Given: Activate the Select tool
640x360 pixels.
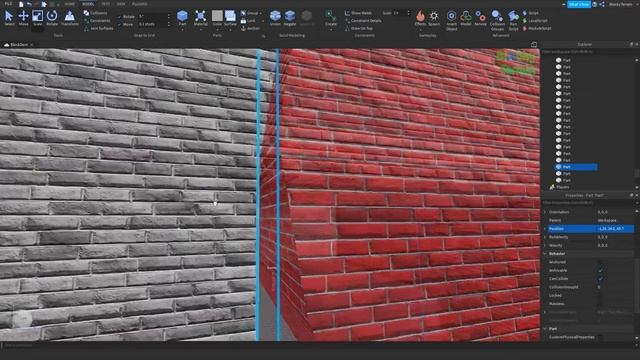Looking at the screenshot, I should (9, 18).
